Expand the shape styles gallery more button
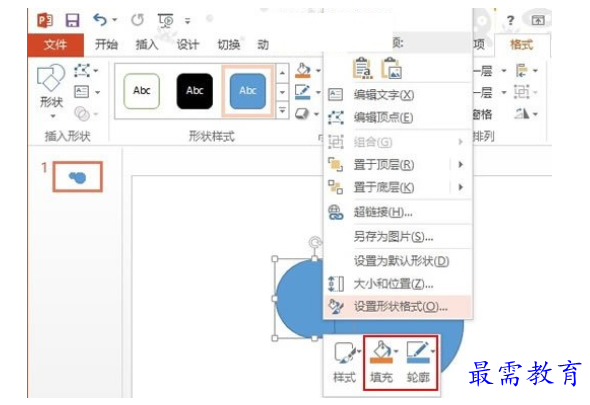Screen dimensions: 590x405 (282, 110)
